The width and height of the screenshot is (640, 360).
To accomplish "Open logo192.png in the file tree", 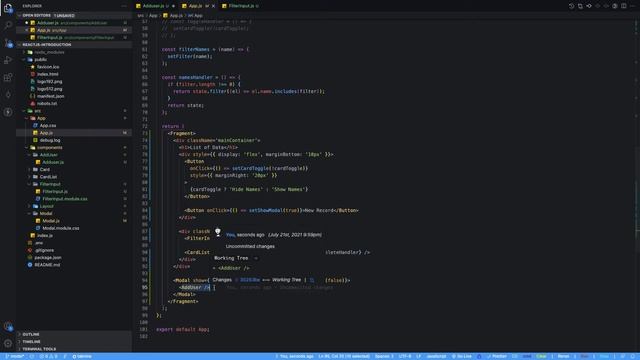I will pos(74,82).
